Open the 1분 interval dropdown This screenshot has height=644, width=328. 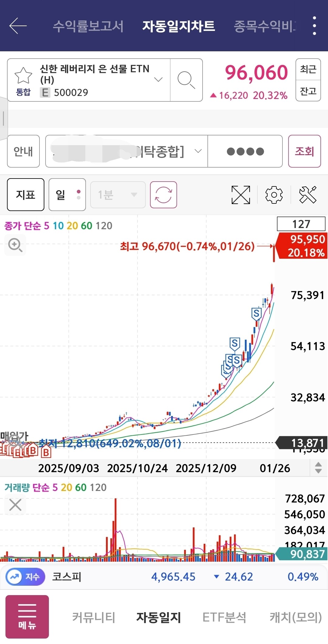click(118, 195)
